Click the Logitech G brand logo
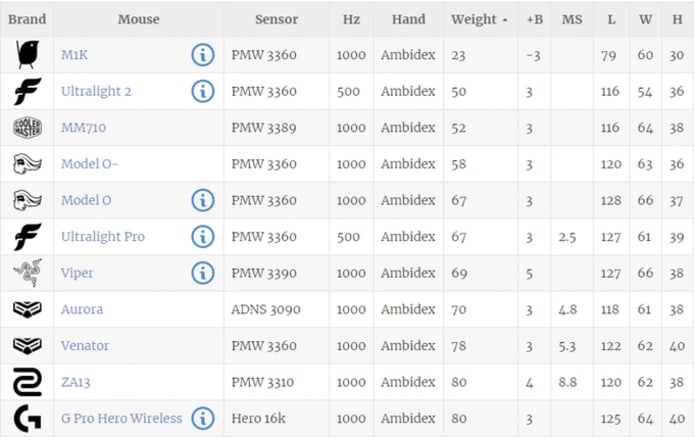Viewport: 694px width, 437px height. [27, 418]
